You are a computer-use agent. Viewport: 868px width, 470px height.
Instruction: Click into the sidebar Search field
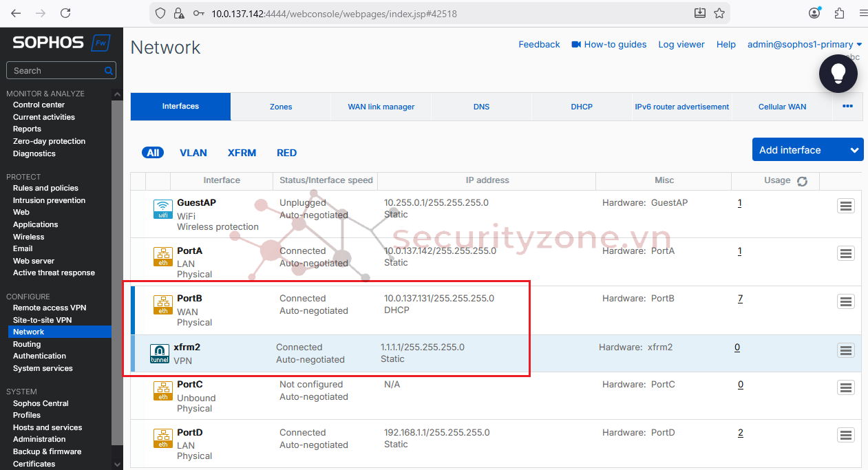click(55, 71)
